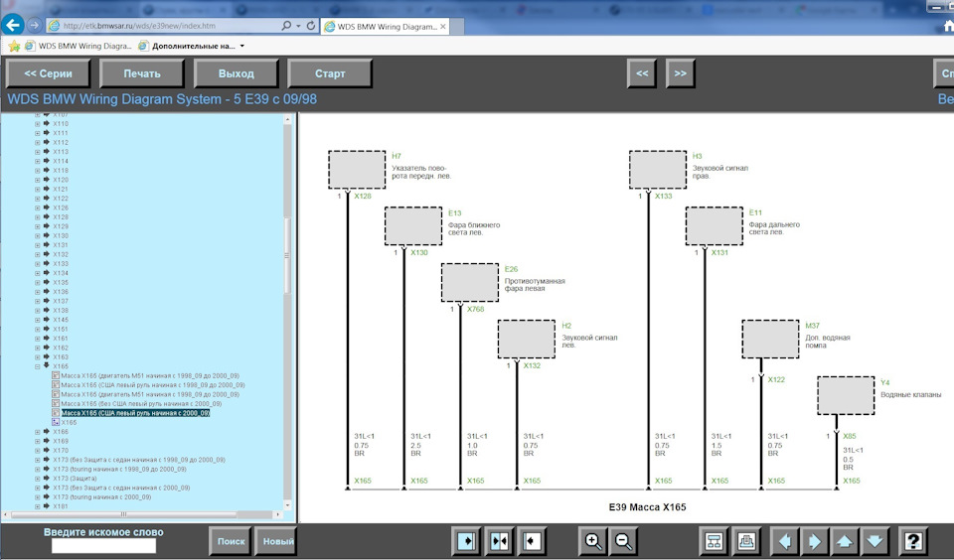
Task: Open the WDS BMW Wiring Diagra... favorites bar link
Action: pos(78,47)
